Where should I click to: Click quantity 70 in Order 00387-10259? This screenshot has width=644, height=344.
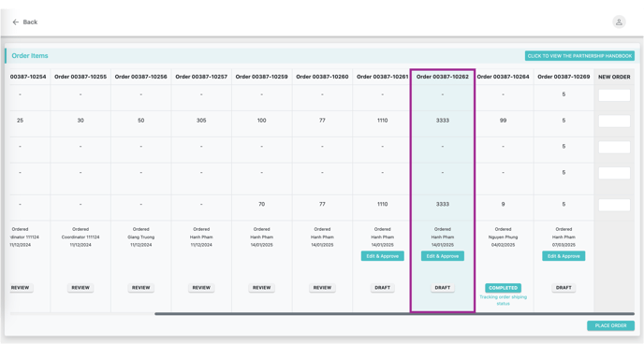262,204
